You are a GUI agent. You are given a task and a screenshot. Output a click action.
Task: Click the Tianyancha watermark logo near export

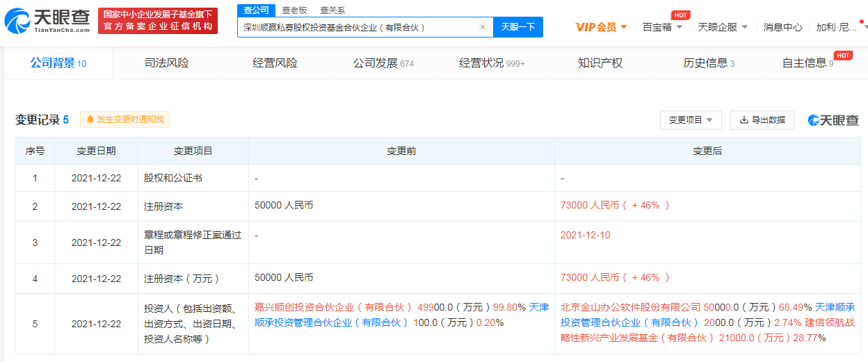coord(833,120)
